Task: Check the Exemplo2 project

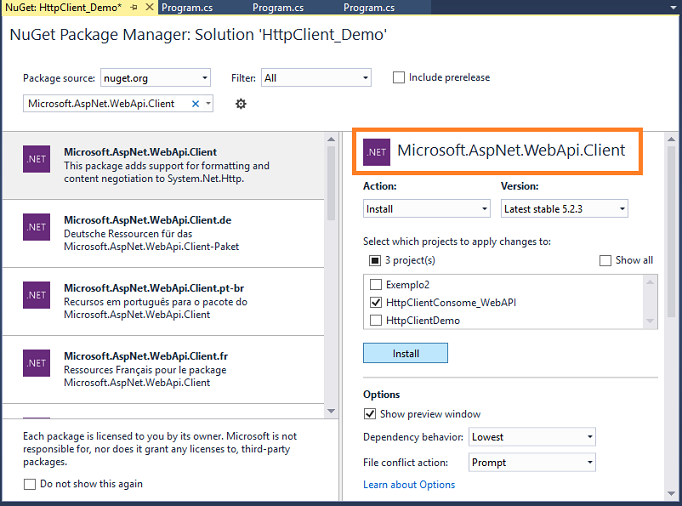Action: [x=376, y=285]
